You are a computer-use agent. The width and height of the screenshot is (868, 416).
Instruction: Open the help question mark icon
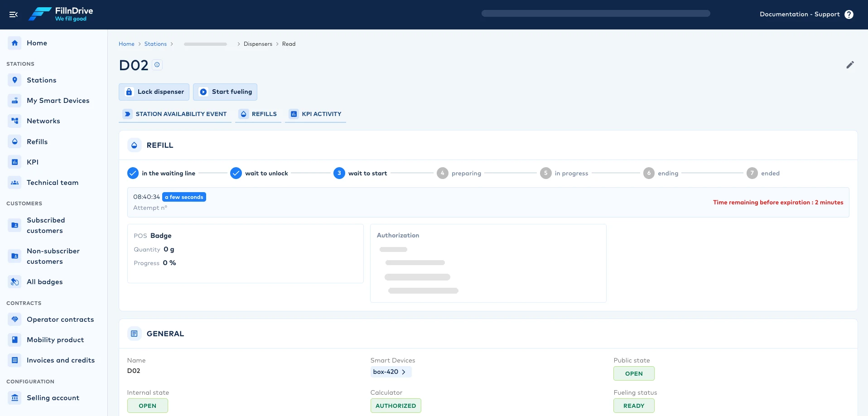[x=849, y=15]
